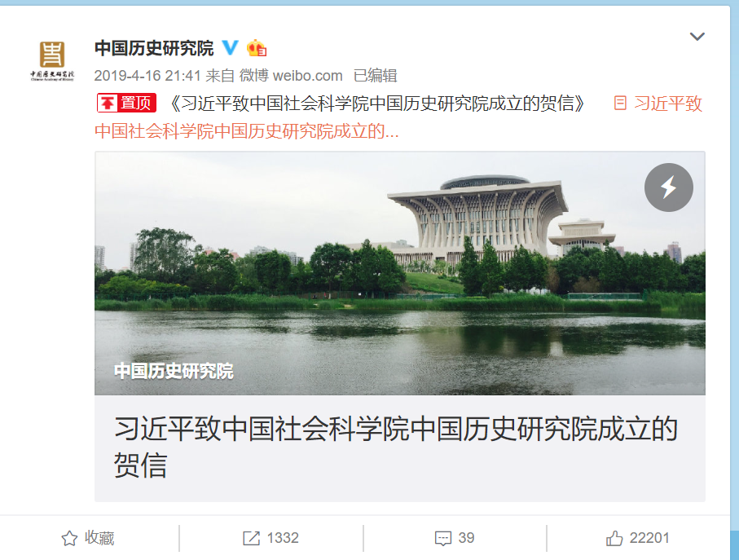This screenshot has height=560, width=739.
Task: Click the orange article document icon
Action: click(620, 103)
